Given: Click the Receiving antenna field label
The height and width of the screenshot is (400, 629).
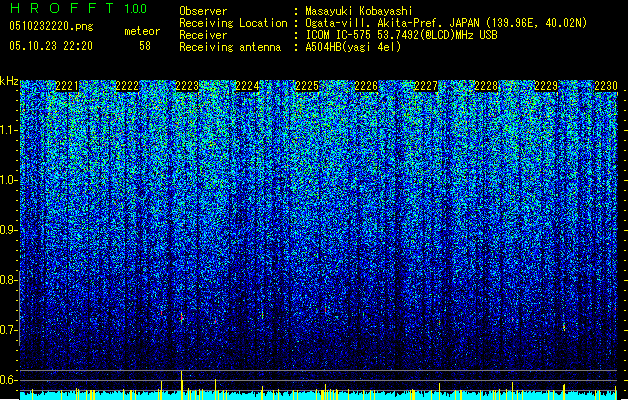Looking at the screenshot, I should click(230, 47).
